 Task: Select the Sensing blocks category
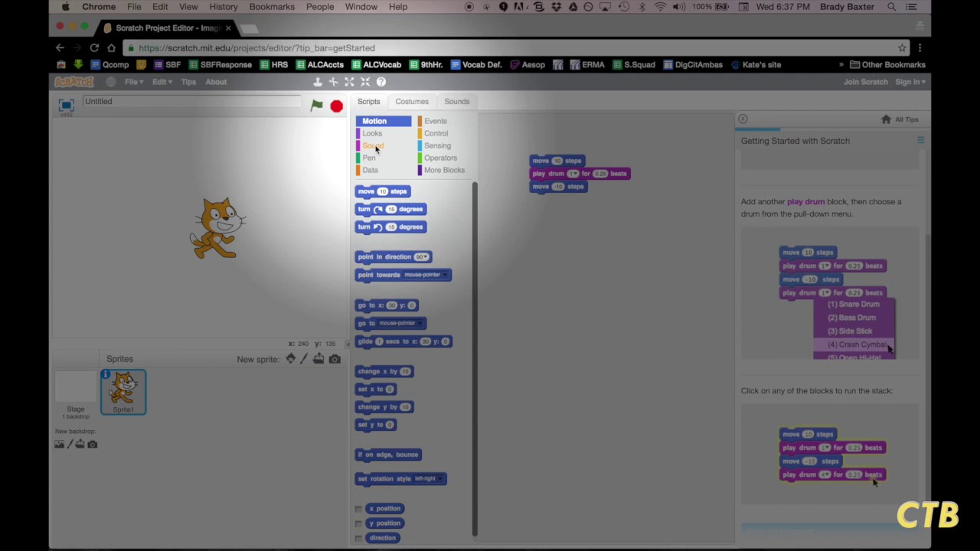(x=437, y=145)
